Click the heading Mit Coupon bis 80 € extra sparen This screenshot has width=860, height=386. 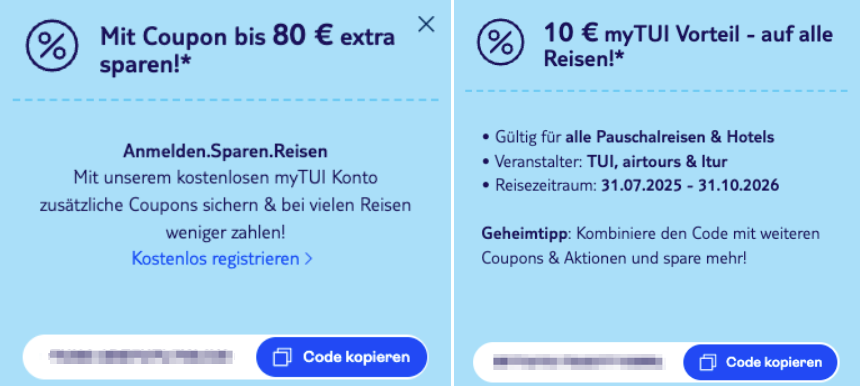coord(247,50)
